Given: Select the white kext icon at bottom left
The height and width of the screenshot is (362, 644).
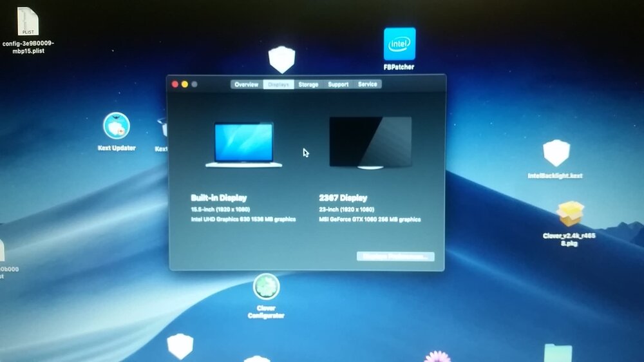Looking at the screenshot, I should 180,346.
